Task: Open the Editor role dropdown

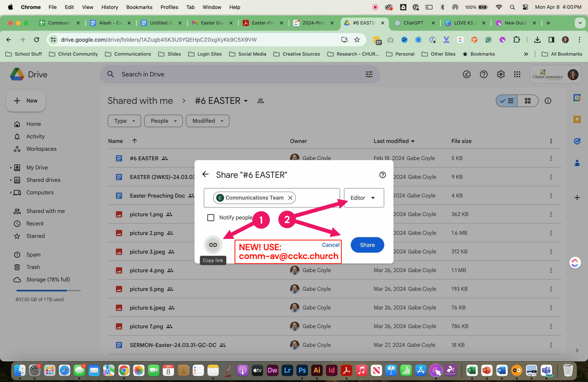Action: click(364, 198)
